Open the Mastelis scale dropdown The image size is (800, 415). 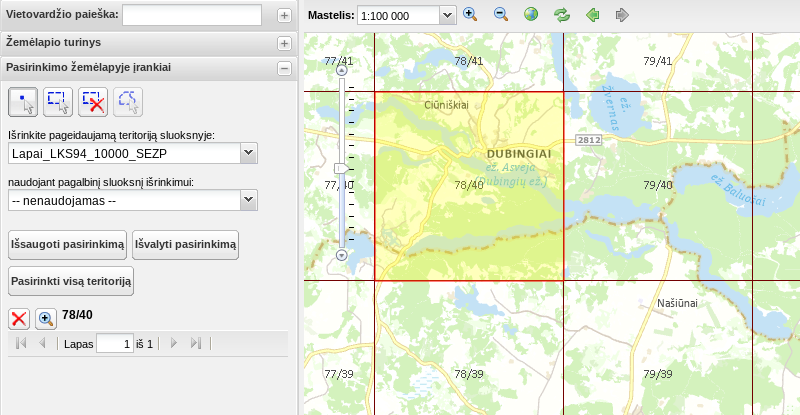pyautogui.click(x=447, y=15)
